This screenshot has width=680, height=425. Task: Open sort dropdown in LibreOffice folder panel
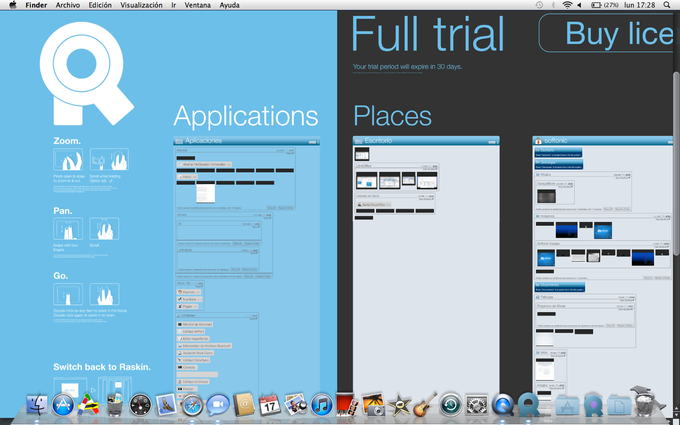[430, 169]
